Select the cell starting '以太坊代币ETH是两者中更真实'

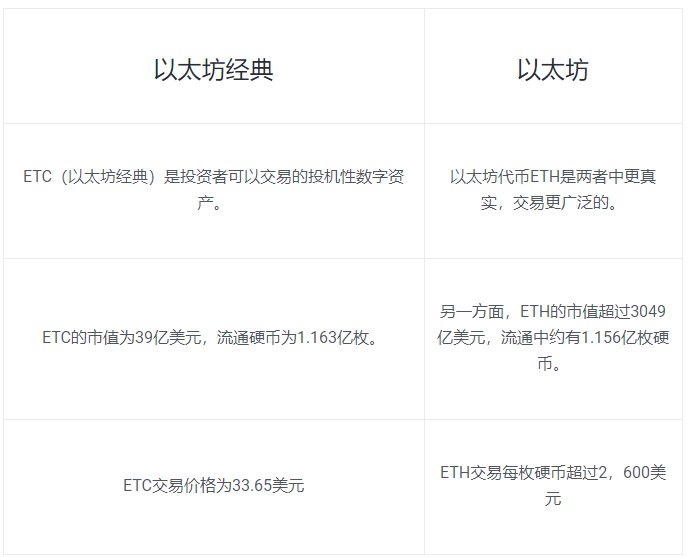(554, 190)
